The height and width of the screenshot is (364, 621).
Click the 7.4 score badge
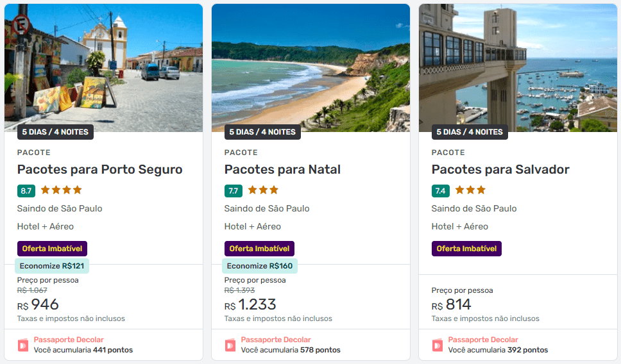point(441,191)
